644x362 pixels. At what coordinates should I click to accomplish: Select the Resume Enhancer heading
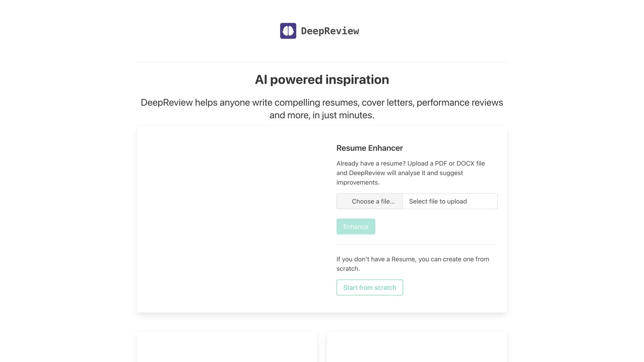pos(369,148)
